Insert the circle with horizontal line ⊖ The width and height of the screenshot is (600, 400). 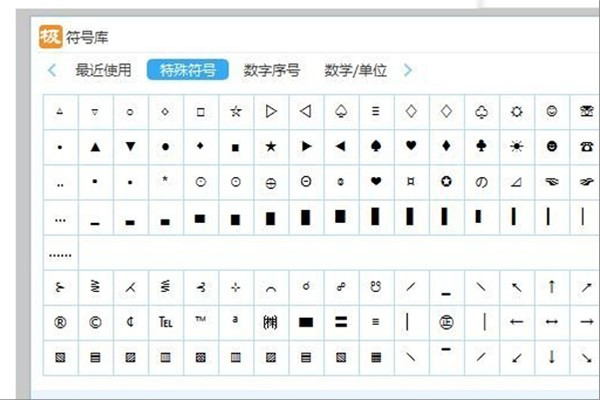tap(271, 182)
